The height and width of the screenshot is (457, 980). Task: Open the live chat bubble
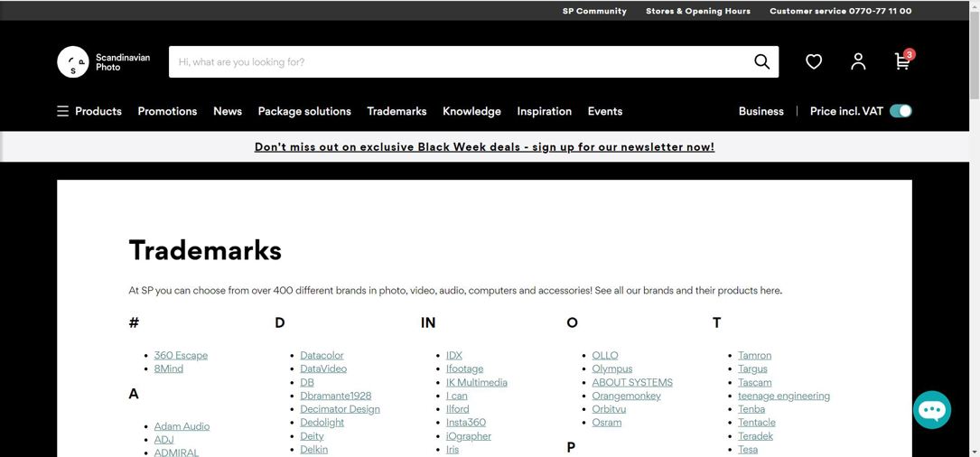pos(931,410)
